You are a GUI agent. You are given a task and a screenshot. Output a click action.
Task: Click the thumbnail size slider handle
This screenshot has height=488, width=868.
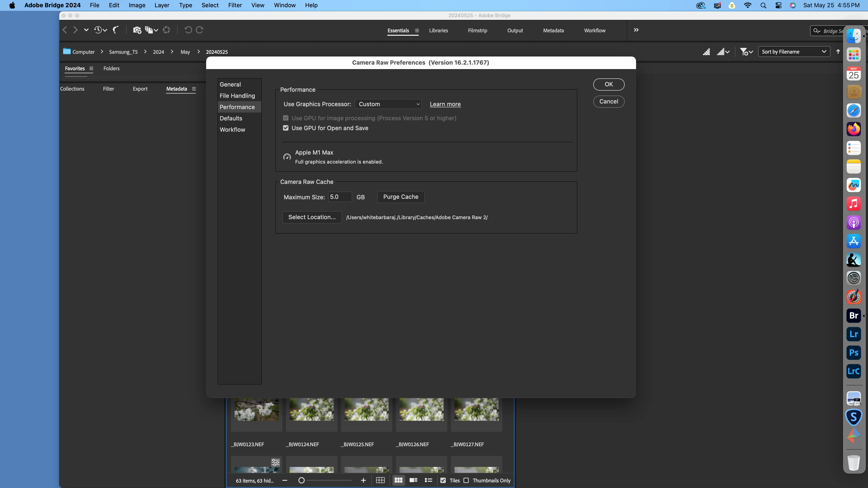(x=301, y=480)
